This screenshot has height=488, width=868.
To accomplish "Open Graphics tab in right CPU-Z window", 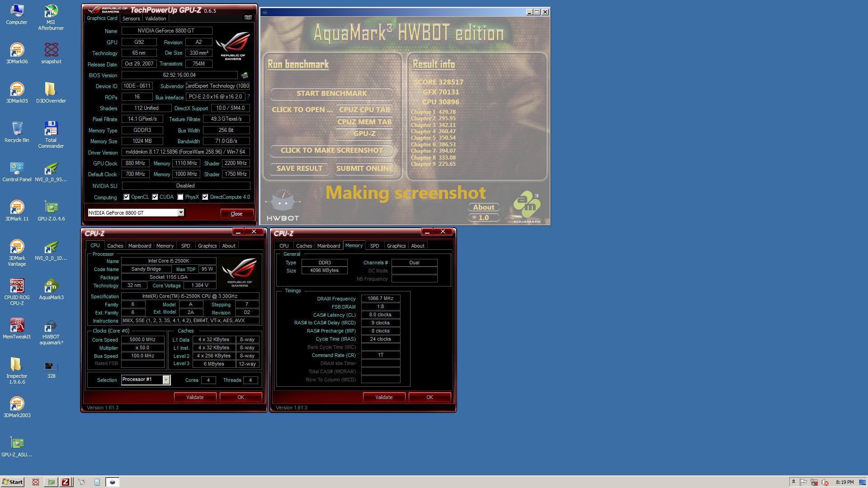I will [x=396, y=246].
